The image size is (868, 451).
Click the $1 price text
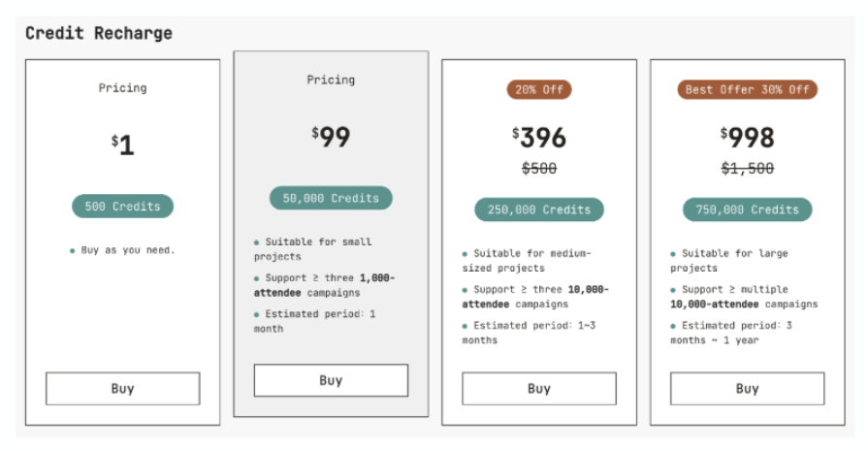click(123, 145)
